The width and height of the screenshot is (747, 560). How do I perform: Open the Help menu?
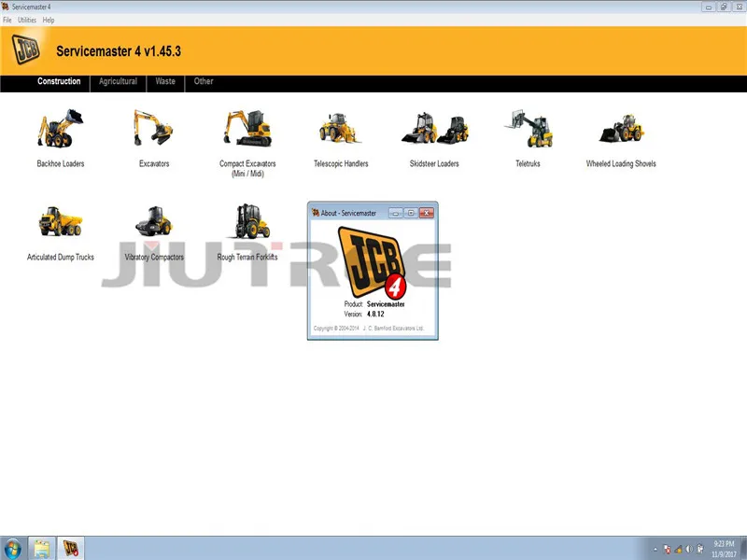click(x=49, y=20)
